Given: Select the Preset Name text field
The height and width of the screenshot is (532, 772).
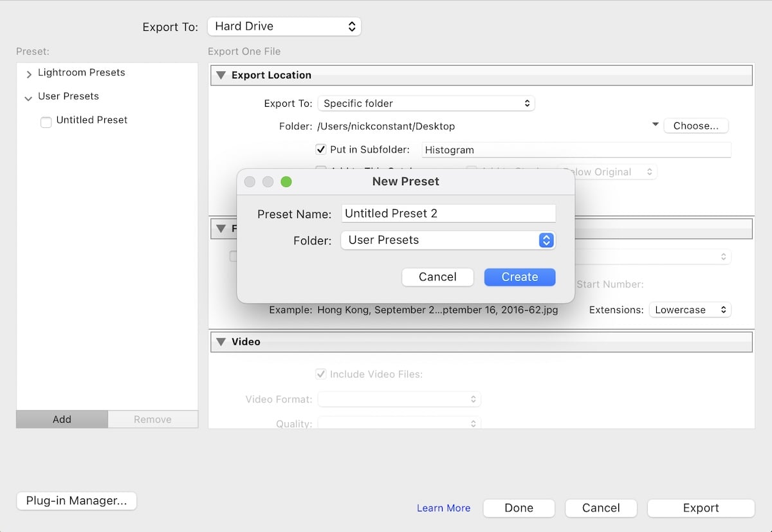Looking at the screenshot, I should tap(448, 213).
